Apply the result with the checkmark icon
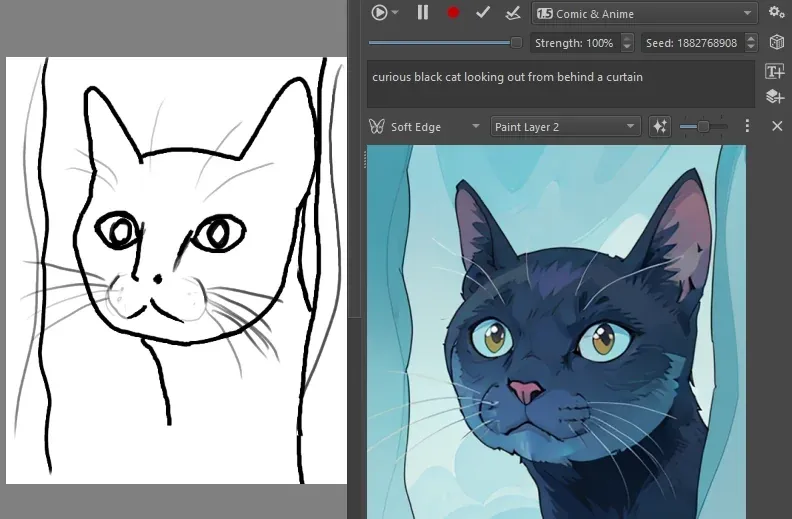This screenshot has width=792, height=519. click(483, 13)
